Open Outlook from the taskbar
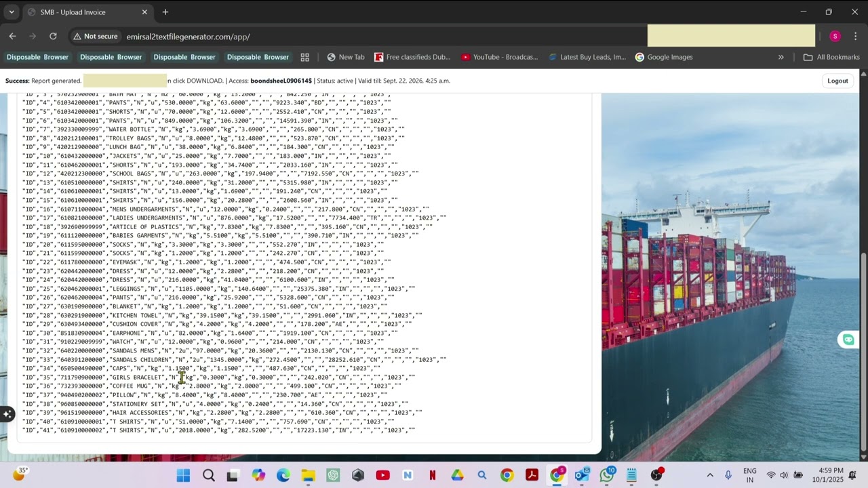The height and width of the screenshot is (488, 868). (x=582, y=475)
